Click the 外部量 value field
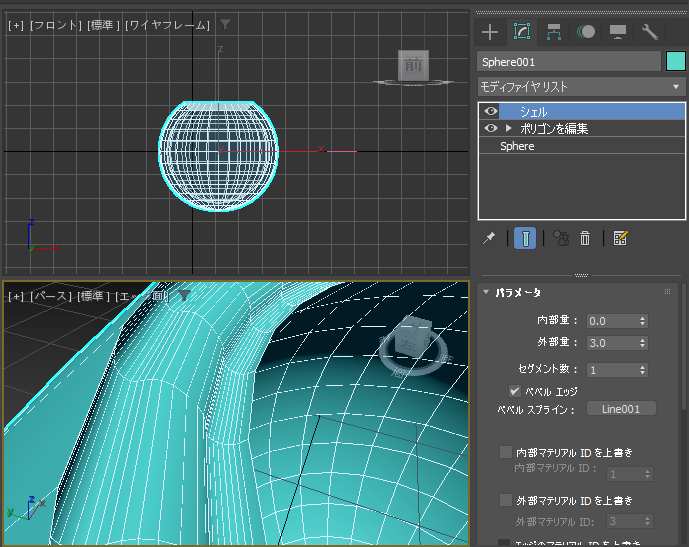This screenshot has width=689, height=547. coord(611,343)
